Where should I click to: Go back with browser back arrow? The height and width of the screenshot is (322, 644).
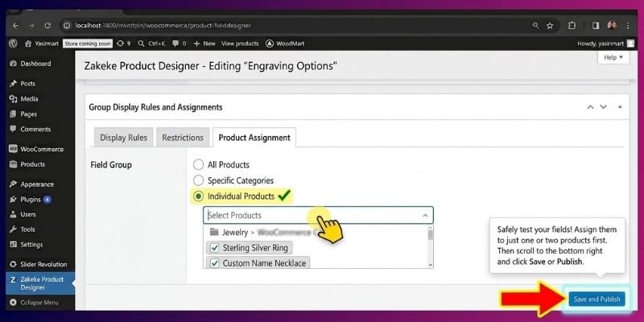(x=15, y=26)
